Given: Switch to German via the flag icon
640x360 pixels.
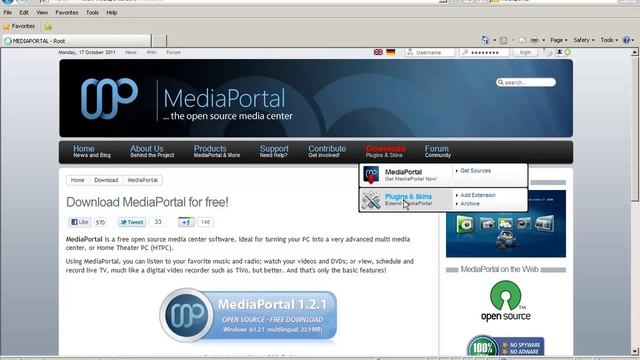Looking at the screenshot, I should coord(391,52).
